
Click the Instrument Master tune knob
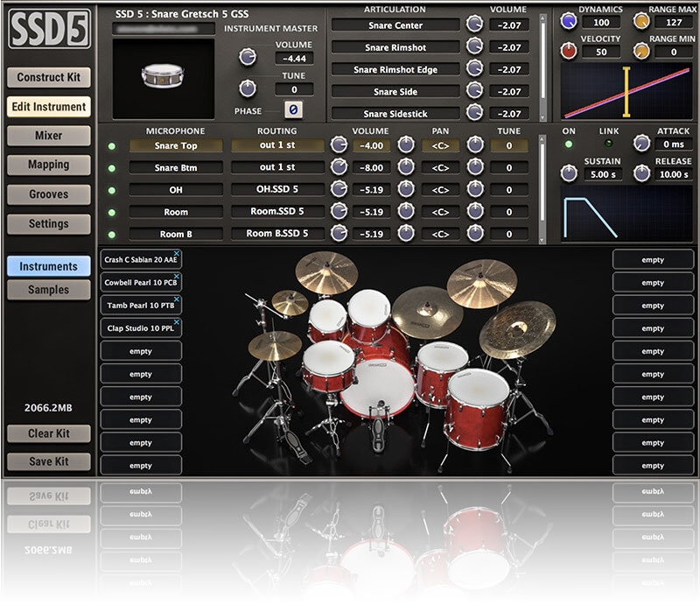pos(248,88)
